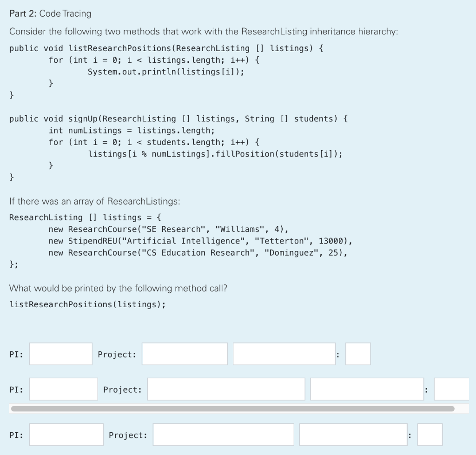Click the small box after the colon in row three

[x=430, y=434]
